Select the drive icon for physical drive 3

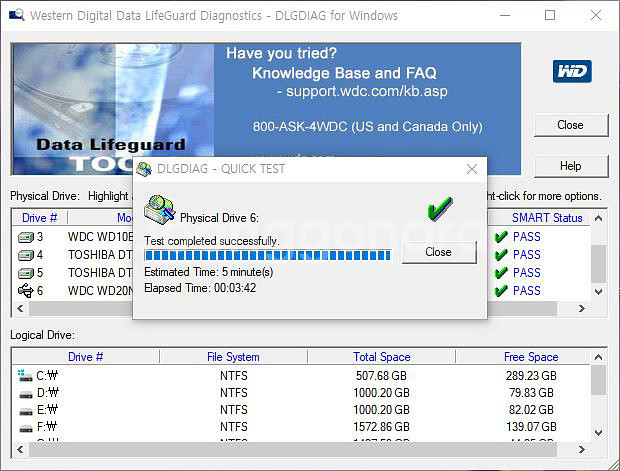click(26, 237)
